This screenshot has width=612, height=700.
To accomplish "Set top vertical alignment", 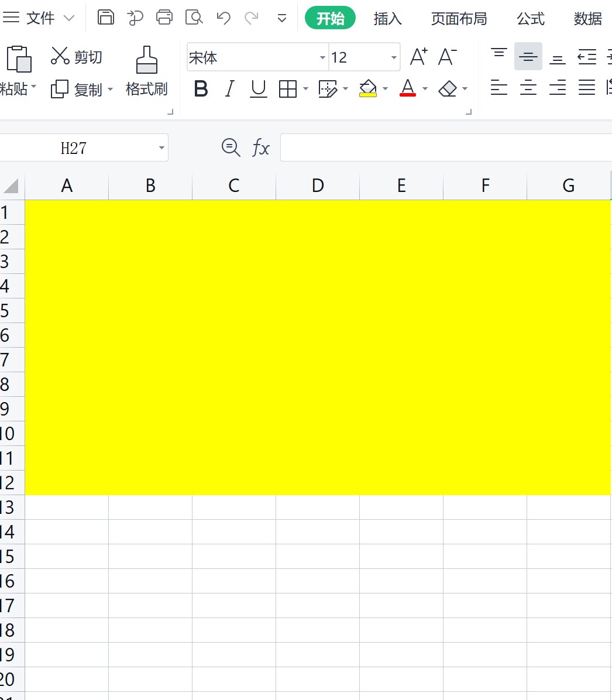I will [498, 53].
